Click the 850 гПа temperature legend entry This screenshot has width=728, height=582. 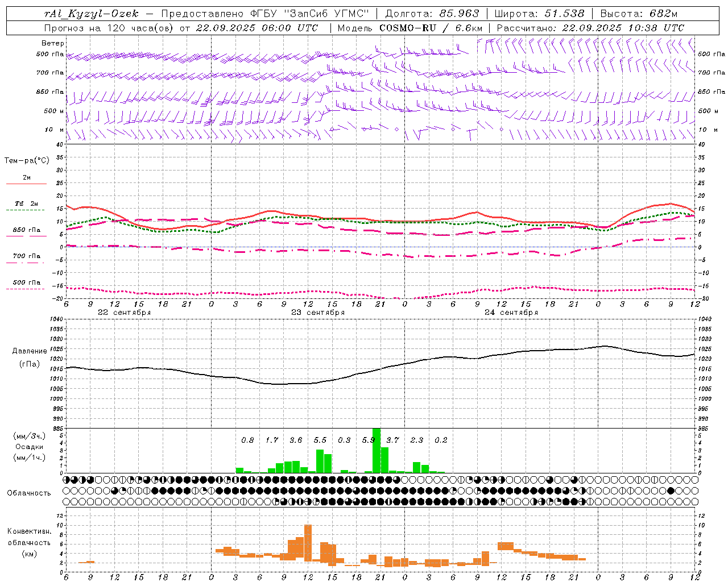[27, 230]
